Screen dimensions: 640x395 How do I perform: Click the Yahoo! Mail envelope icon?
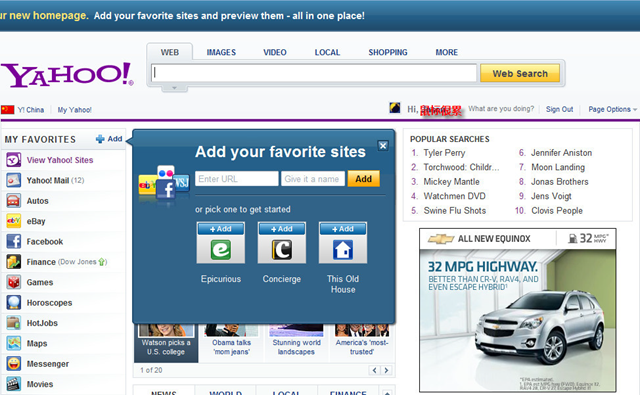click(x=13, y=180)
